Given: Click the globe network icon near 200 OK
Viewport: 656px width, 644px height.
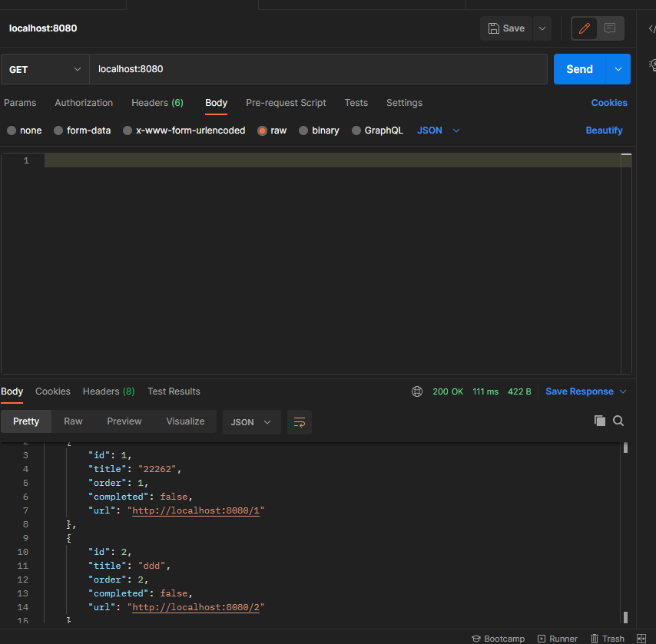Looking at the screenshot, I should click(x=417, y=391).
